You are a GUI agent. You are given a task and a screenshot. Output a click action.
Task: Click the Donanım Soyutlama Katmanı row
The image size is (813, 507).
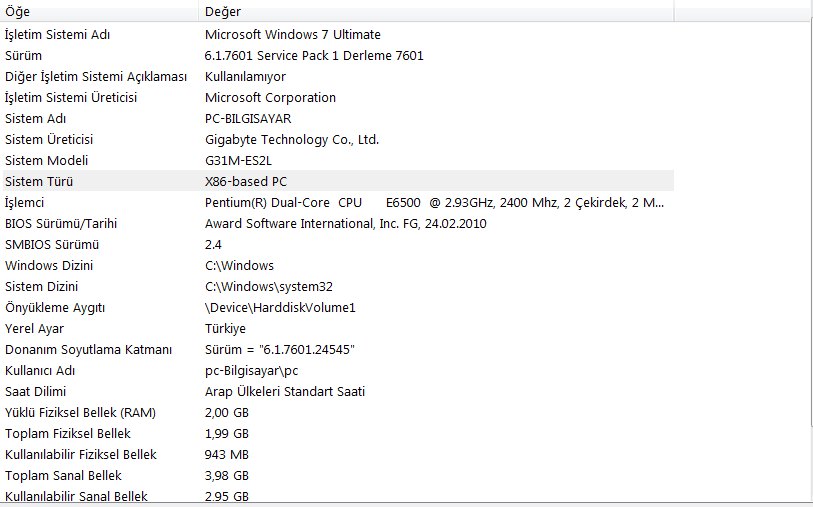click(x=88, y=350)
